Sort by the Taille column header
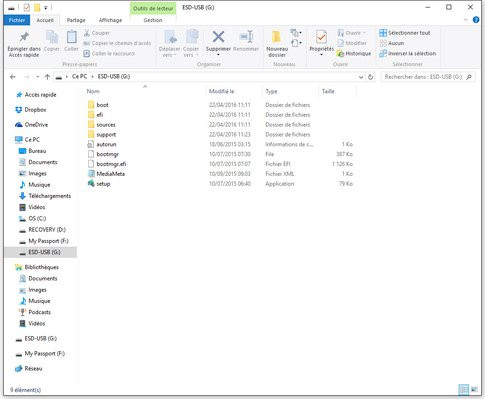Screen dimensions: 485x399 328,91
